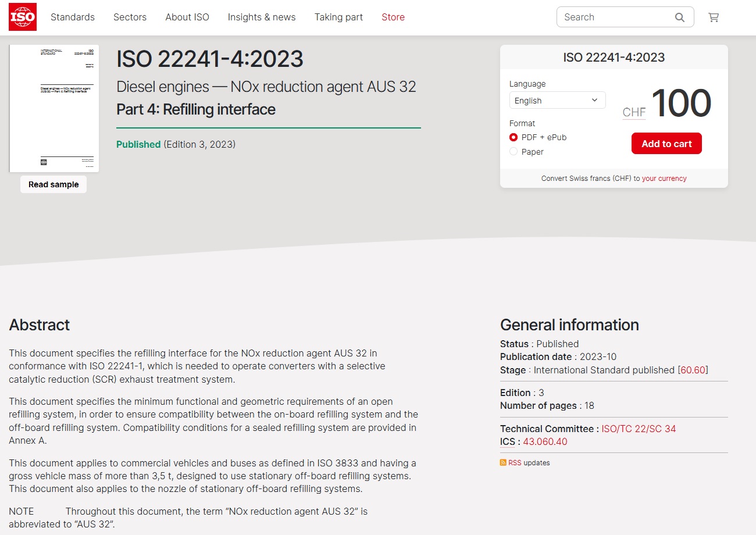
Task: Click inside the Search input field
Action: point(614,17)
